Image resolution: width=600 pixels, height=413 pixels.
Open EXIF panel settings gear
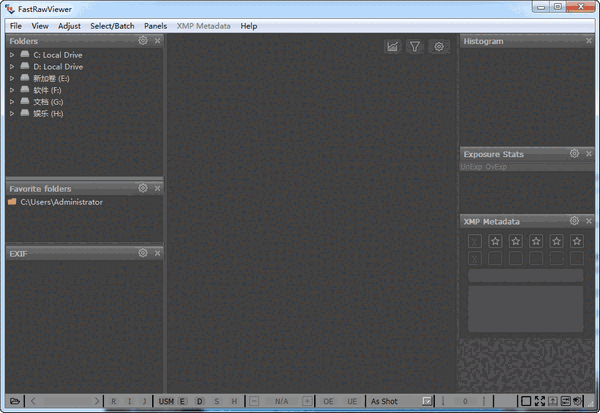[x=143, y=253]
